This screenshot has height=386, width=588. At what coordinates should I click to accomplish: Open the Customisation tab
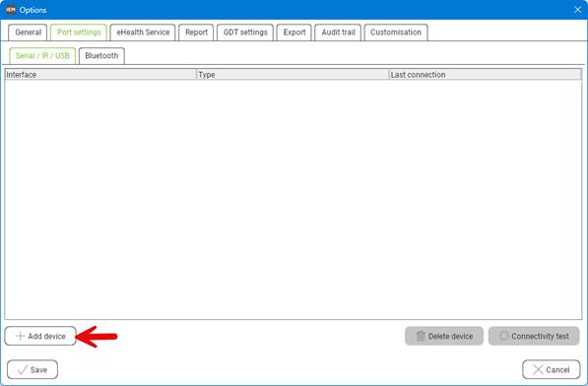pos(396,32)
